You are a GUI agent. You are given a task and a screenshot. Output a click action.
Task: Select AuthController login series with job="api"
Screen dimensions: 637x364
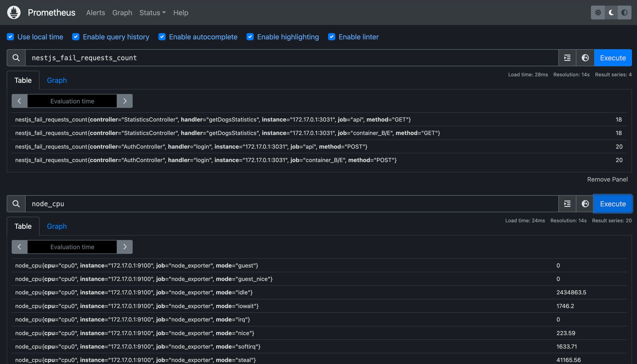[319, 147]
